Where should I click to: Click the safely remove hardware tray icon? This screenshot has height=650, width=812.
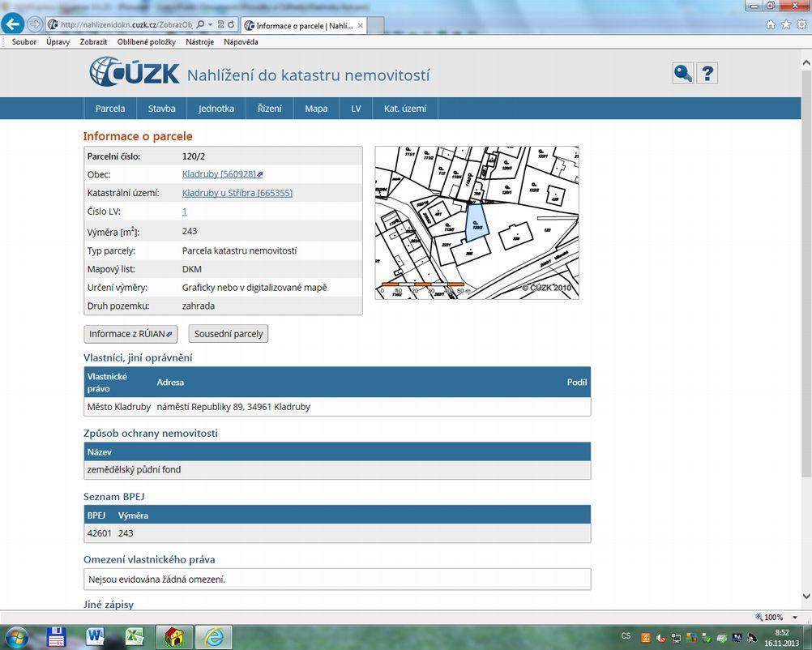(x=722, y=638)
